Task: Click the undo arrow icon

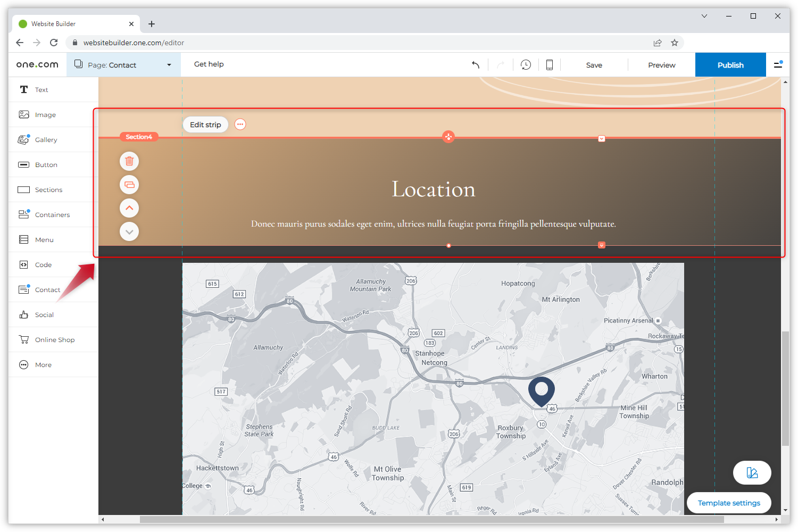Action: click(476, 65)
